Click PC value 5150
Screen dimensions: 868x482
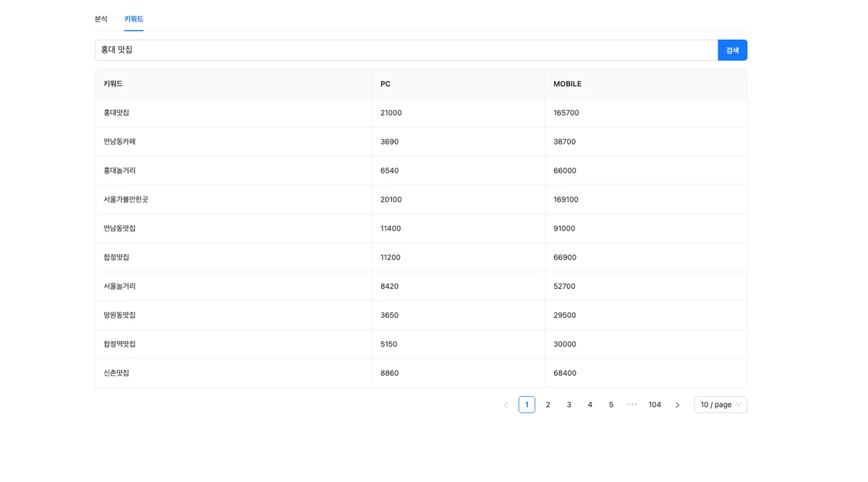pyautogui.click(x=388, y=344)
